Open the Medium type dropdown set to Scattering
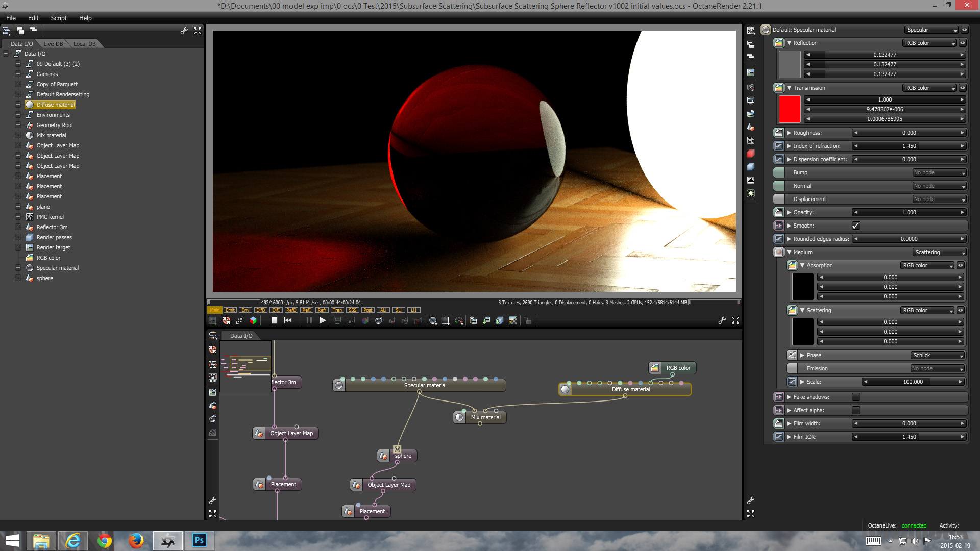980x551 pixels. 939,252
